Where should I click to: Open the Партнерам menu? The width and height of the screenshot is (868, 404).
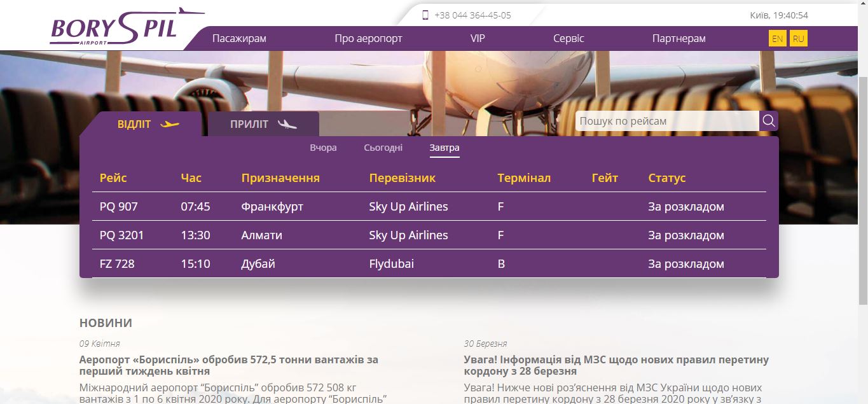[x=679, y=39]
